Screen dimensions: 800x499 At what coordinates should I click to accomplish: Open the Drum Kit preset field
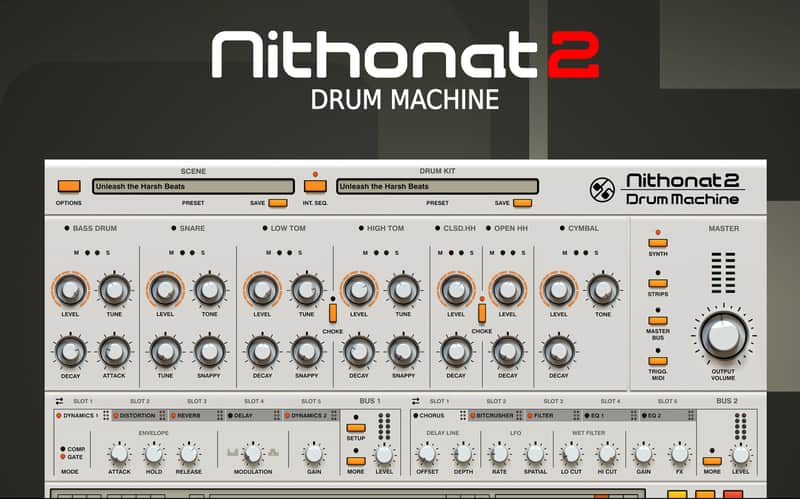pyautogui.click(x=437, y=186)
